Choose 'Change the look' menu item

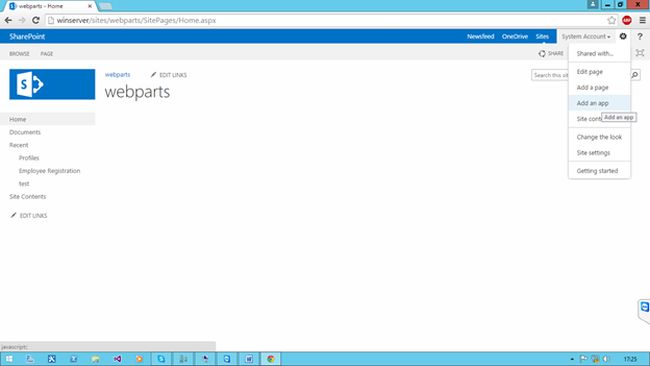599,137
